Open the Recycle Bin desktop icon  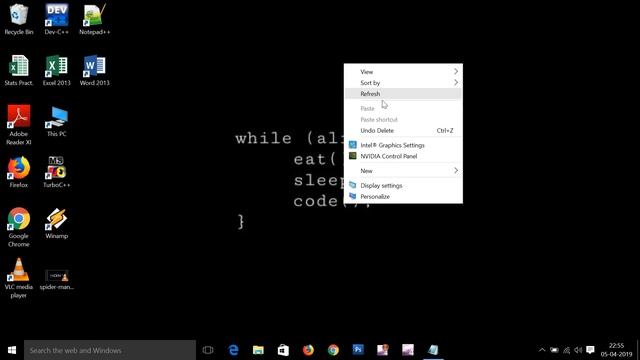(x=19, y=20)
